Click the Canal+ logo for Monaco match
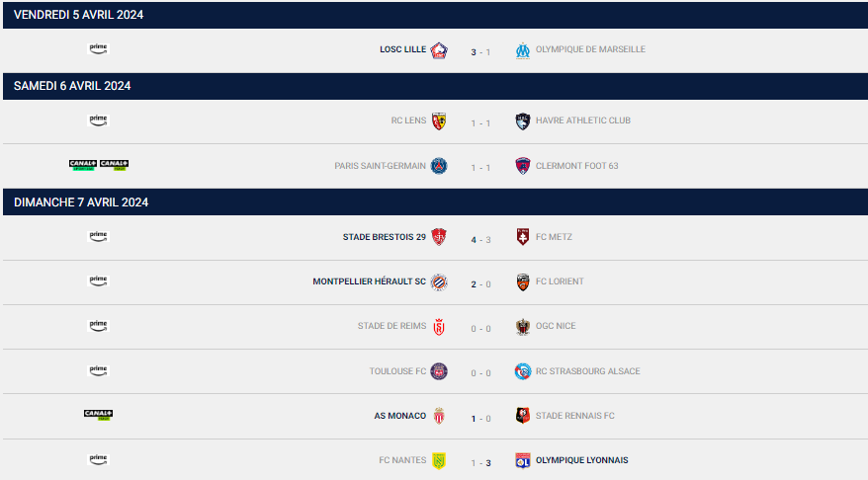This screenshot has width=868, height=480. [x=99, y=415]
